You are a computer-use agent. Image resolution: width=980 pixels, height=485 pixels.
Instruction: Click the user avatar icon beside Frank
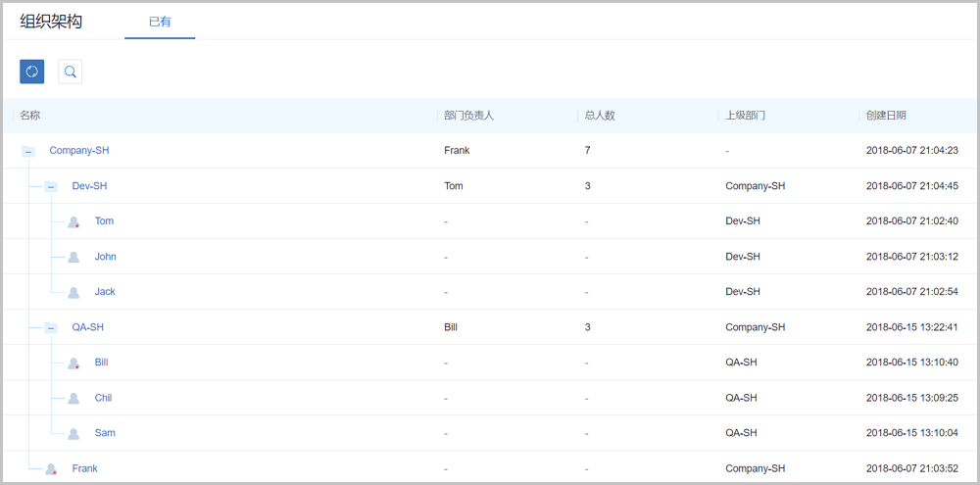(51, 469)
